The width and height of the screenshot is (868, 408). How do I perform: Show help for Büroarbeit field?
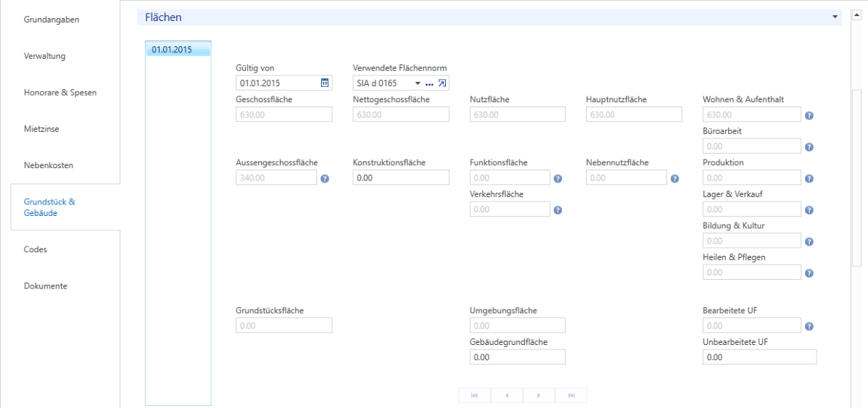(809, 147)
